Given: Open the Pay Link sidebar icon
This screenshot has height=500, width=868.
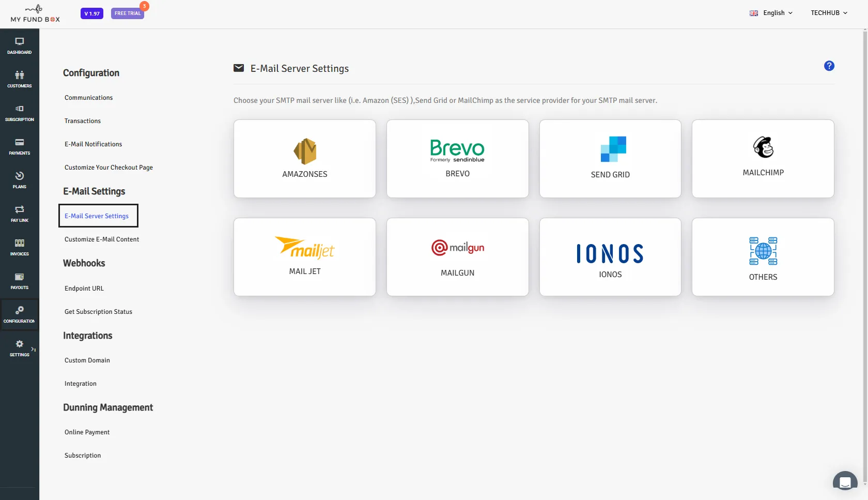Looking at the screenshot, I should (x=19, y=214).
